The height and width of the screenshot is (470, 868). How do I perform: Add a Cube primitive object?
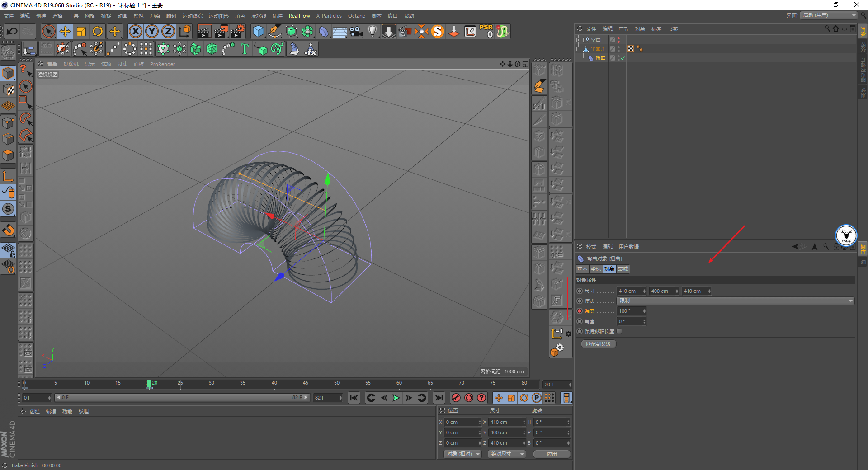click(x=258, y=31)
